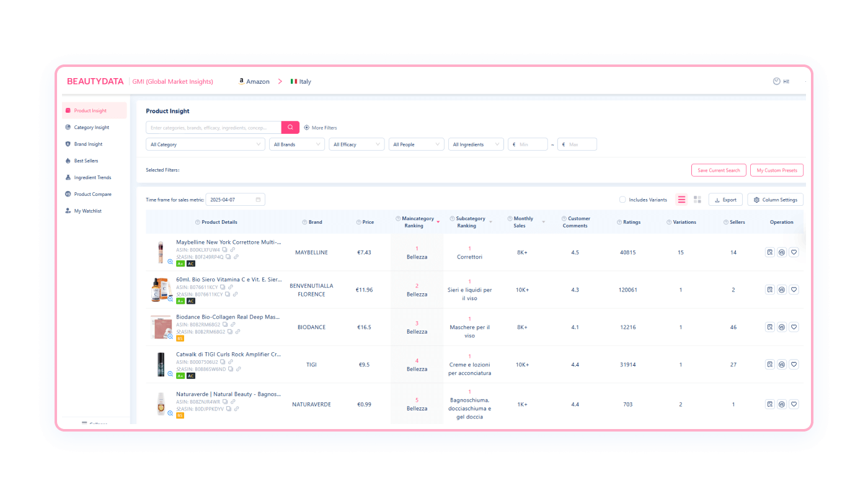Switch to list view layout
This screenshot has height=496, width=868.
(x=681, y=200)
